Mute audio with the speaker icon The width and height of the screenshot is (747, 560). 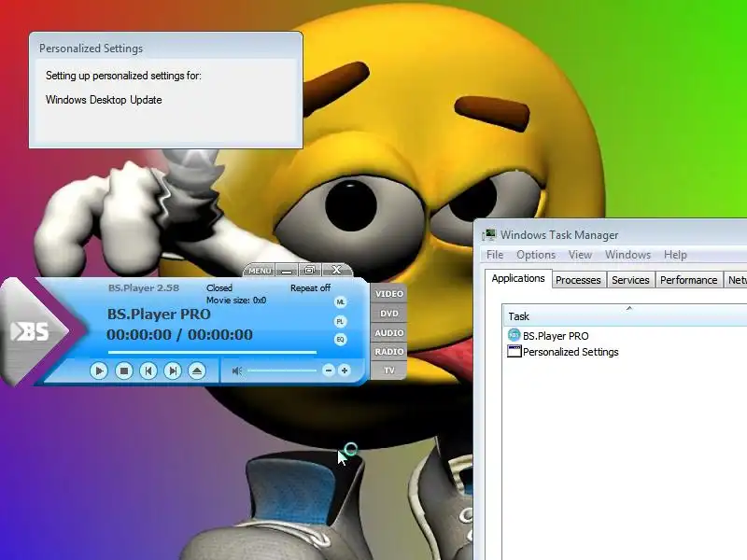click(x=237, y=371)
